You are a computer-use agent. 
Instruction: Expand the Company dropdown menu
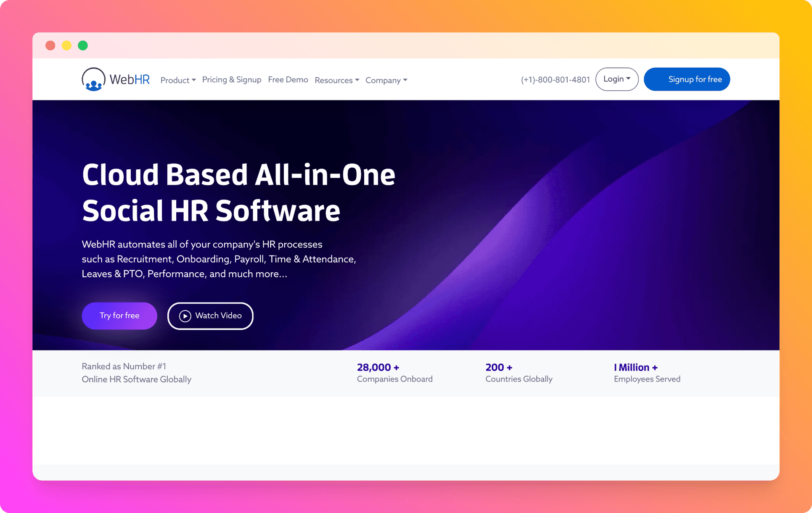point(386,80)
